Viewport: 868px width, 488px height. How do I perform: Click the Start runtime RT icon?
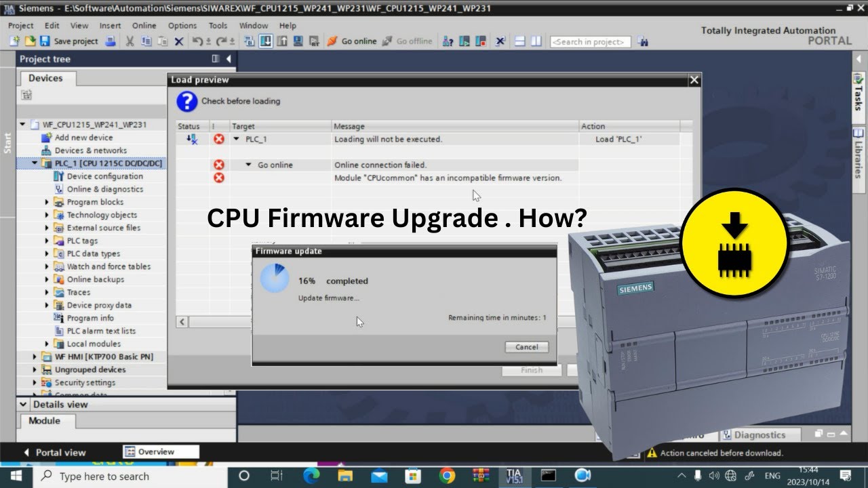coord(314,41)
